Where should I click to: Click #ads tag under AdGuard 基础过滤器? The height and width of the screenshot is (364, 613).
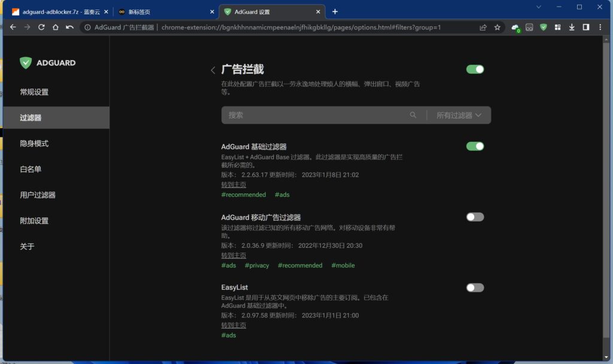[x=282, y=195]
